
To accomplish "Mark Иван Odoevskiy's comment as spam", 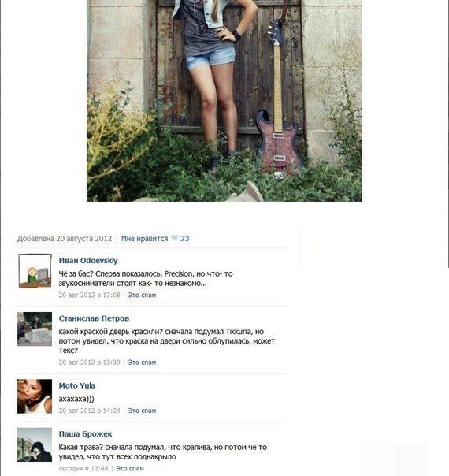I will pyautogui.click(x=142, y=295).
